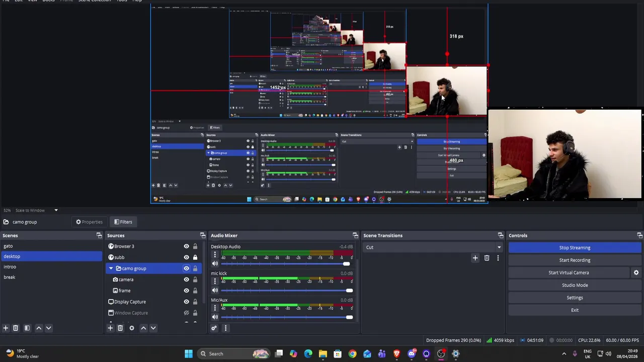Hide the frame source

point(186,291)
